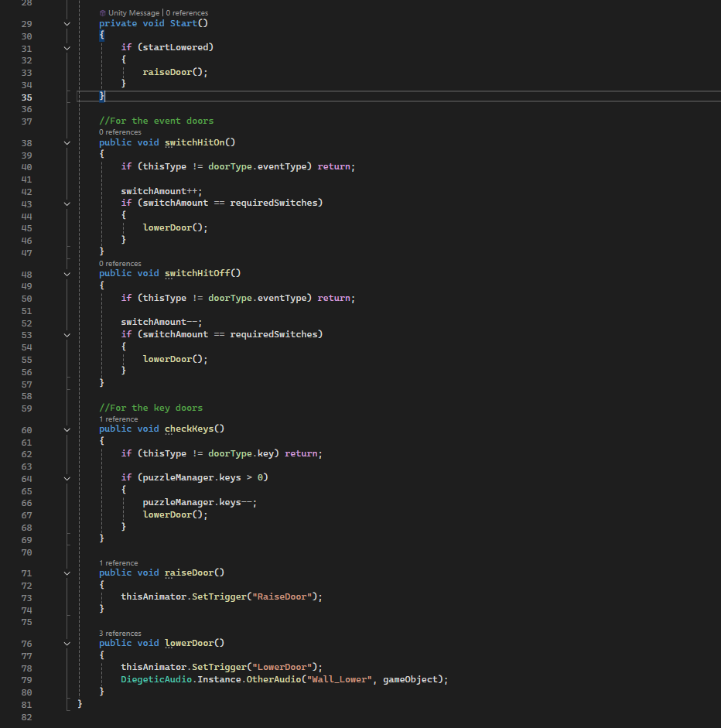Click the DiegeticAudio class name
Screen dimensions: 721x728
click(x=156, y=679)
